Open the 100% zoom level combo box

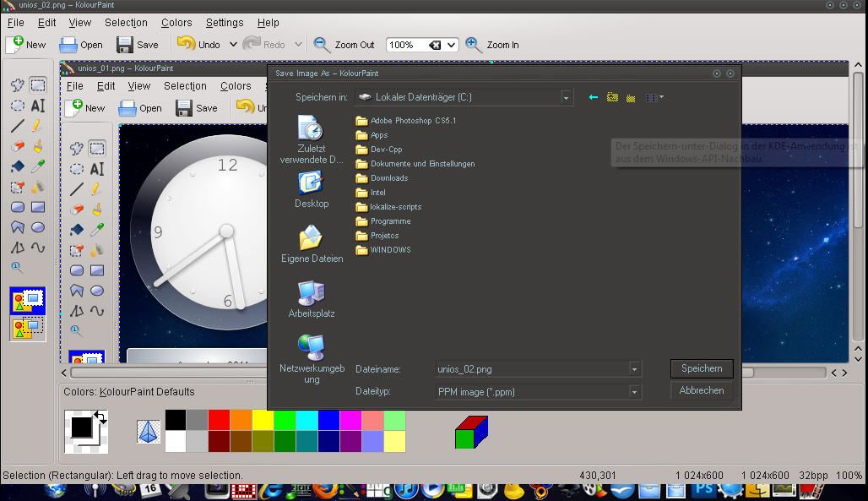pos(452,46)
